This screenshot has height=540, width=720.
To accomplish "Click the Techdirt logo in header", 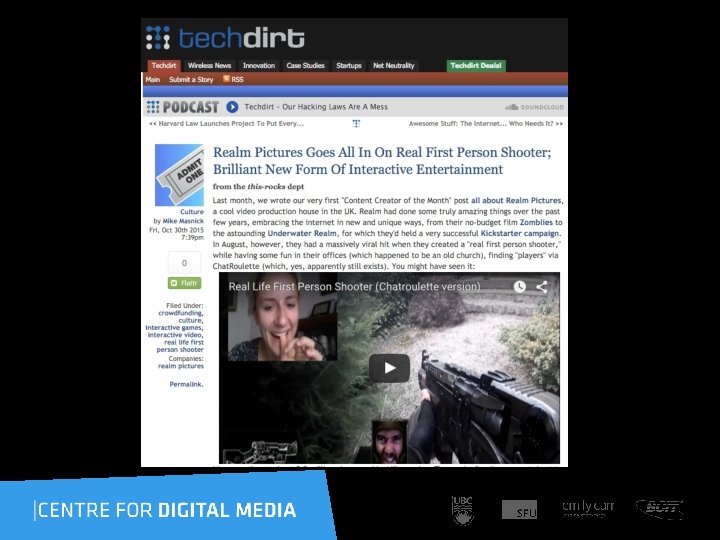I will point(225,38).
